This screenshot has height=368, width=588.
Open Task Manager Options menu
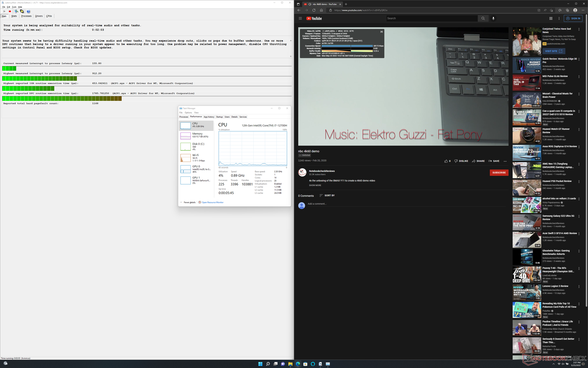[x=188, y=113]
